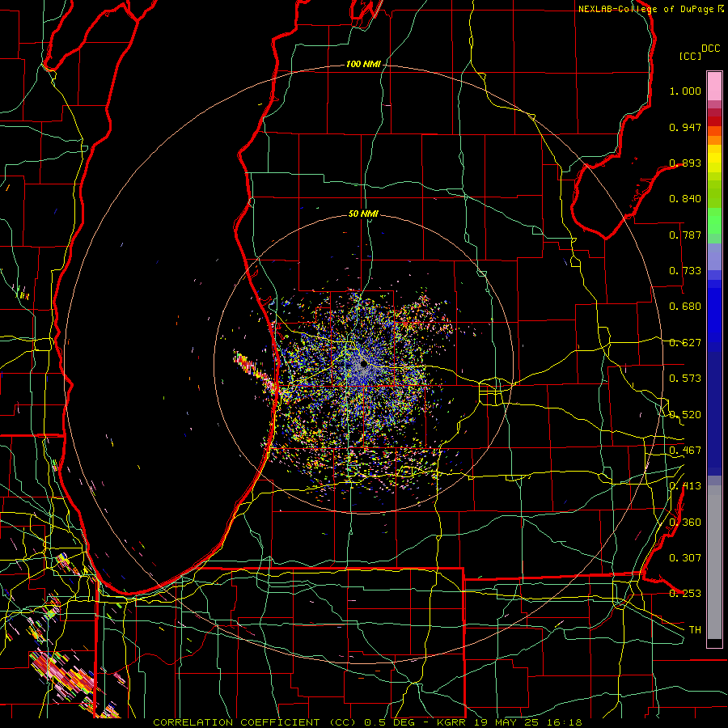Select the 0.307 scale value
Screen dimensions: 728x728
(685, 557)
